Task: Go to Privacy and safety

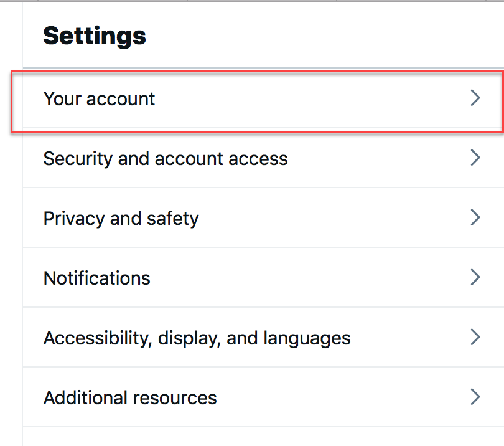Action: click(249, 218)
